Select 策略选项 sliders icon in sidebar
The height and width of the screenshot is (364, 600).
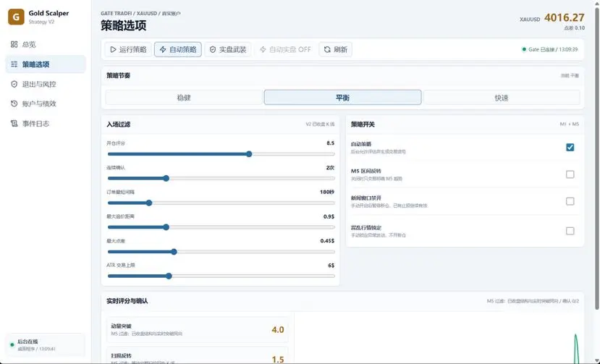click(x=14, y=64)
